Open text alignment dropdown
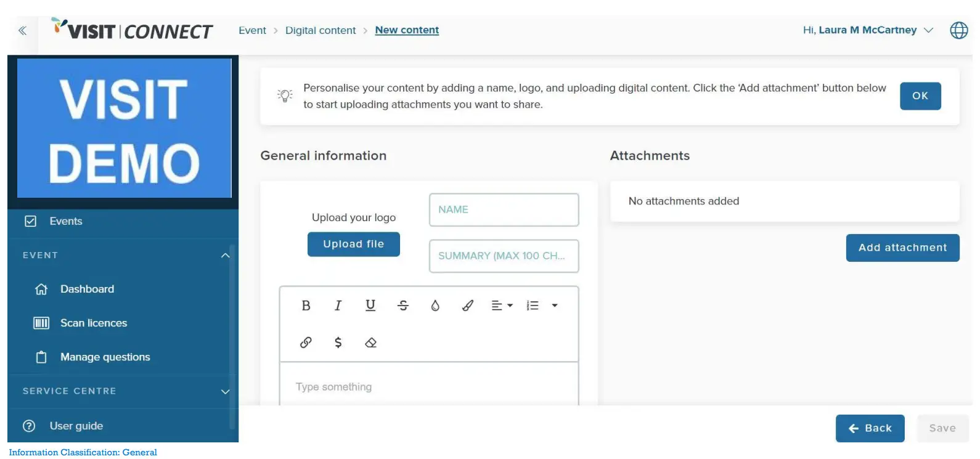Viewport: 980px width, 459px height. pos(502,306)
